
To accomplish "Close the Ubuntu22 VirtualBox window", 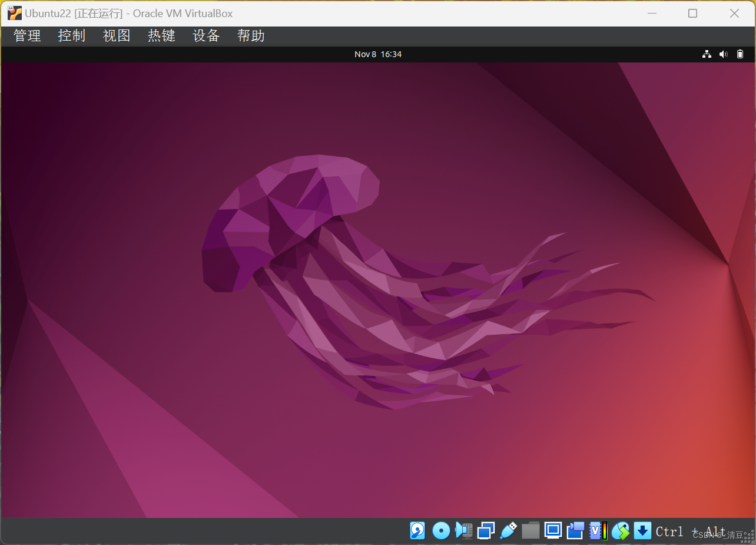I will click(734, 13).
